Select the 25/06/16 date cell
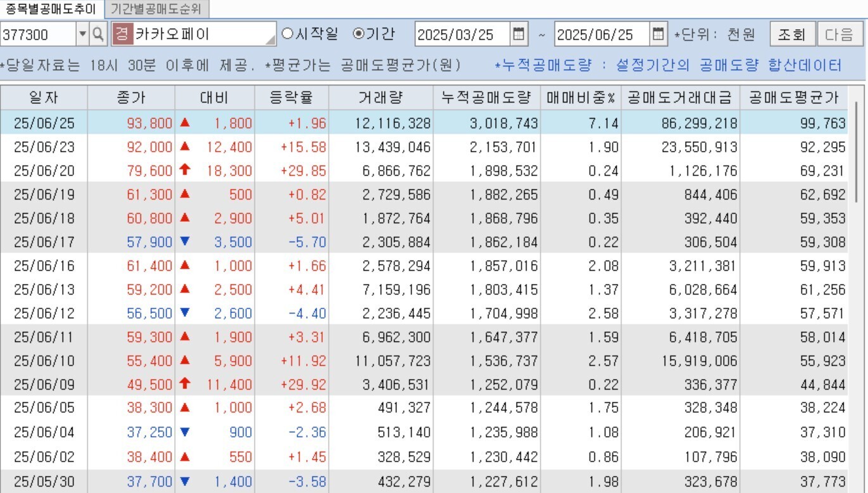This screenshot has width=868, height=493. [x=44, y=266]
